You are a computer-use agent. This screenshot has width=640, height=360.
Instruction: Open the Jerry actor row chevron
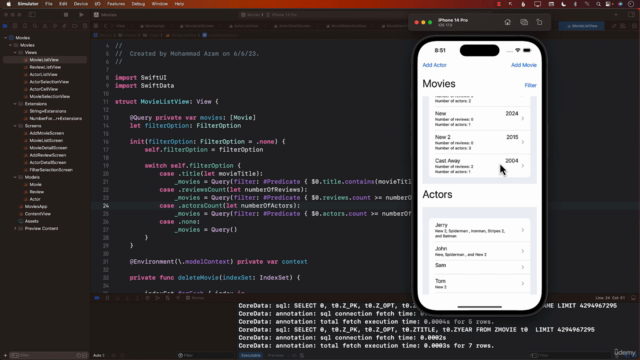coord(522,230)
